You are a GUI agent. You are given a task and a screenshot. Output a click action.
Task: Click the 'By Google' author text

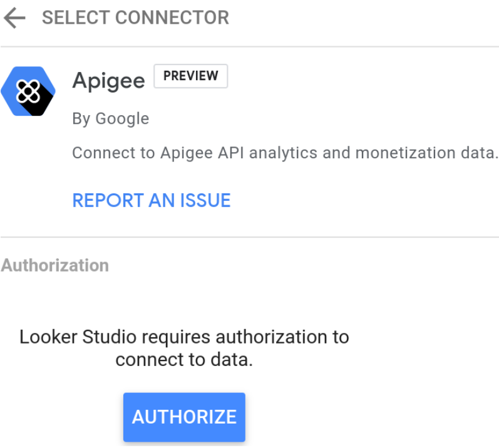click(111, 119)
